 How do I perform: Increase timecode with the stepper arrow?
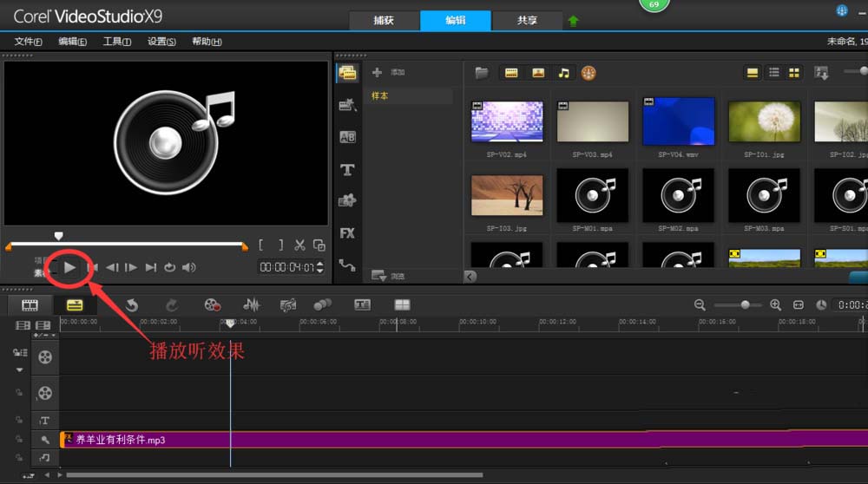(x=319, y=265)
